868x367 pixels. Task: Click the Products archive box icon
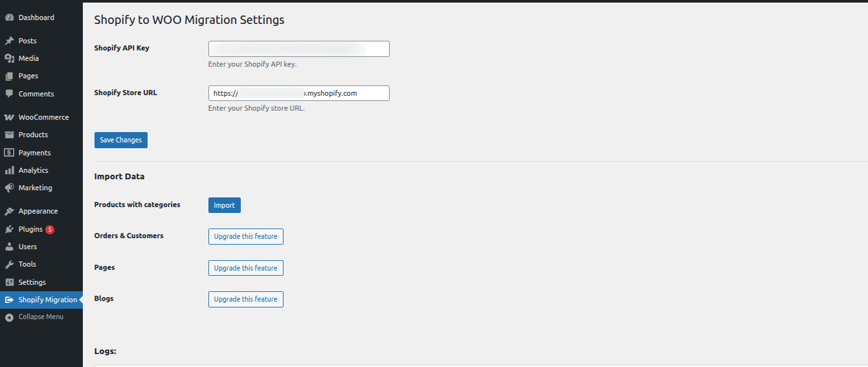(x=9, y=135)
